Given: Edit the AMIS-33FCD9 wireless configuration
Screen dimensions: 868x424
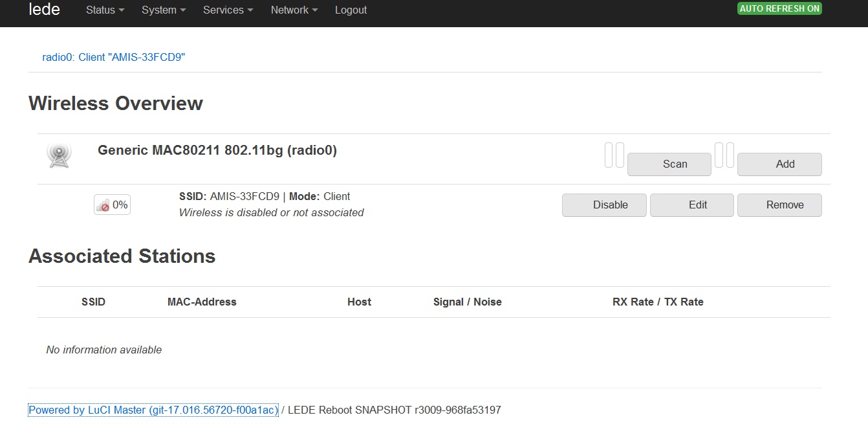Looking at the screenshot, I should click(691, 205).
